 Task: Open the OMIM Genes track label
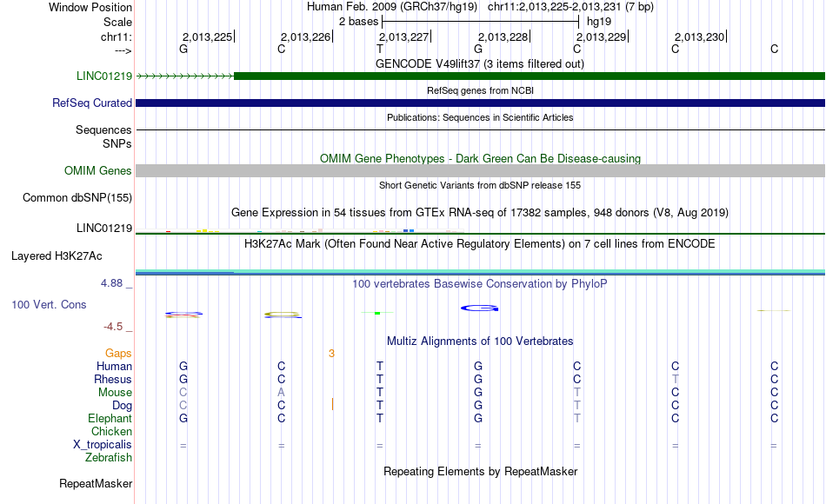coord(98,170)
